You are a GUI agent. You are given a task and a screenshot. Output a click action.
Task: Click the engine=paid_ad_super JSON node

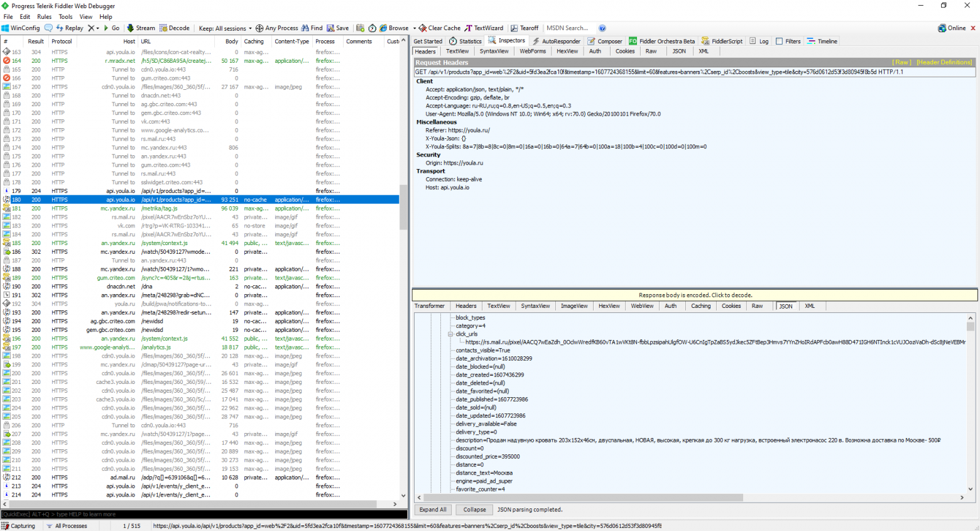click(x=484, y=481)
